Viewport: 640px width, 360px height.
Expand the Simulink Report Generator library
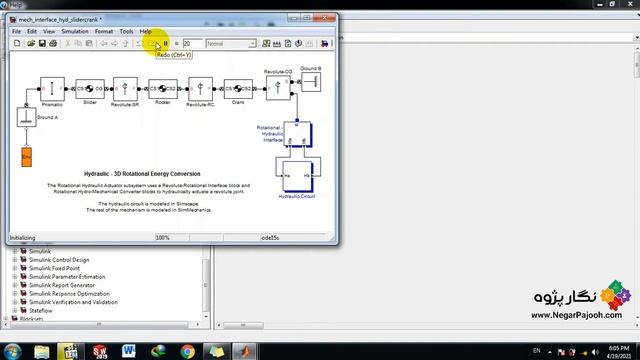[15, 285]
